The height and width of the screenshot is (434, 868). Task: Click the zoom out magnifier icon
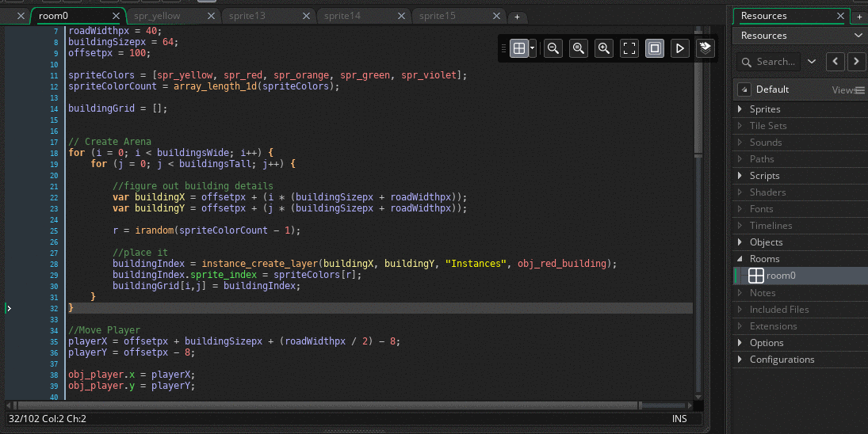coord(553,48)
